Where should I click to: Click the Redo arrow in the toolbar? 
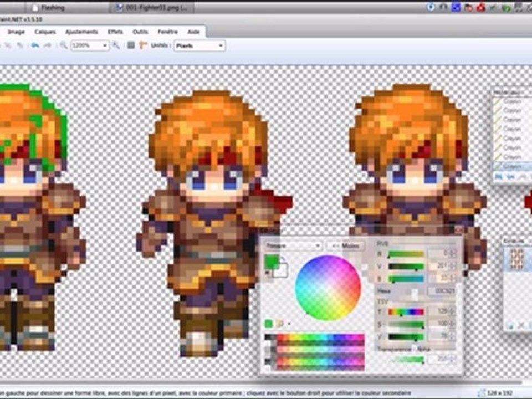pyautogui.click(x=48, y=45)
